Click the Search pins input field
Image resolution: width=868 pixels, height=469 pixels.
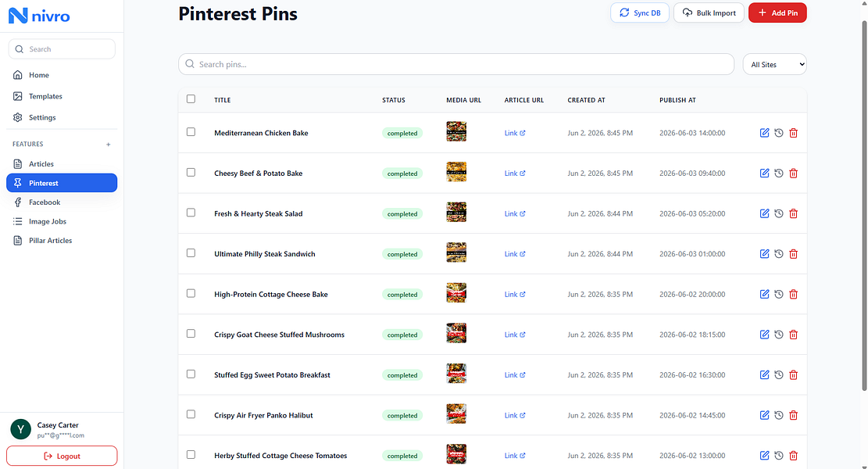(456, 64)
